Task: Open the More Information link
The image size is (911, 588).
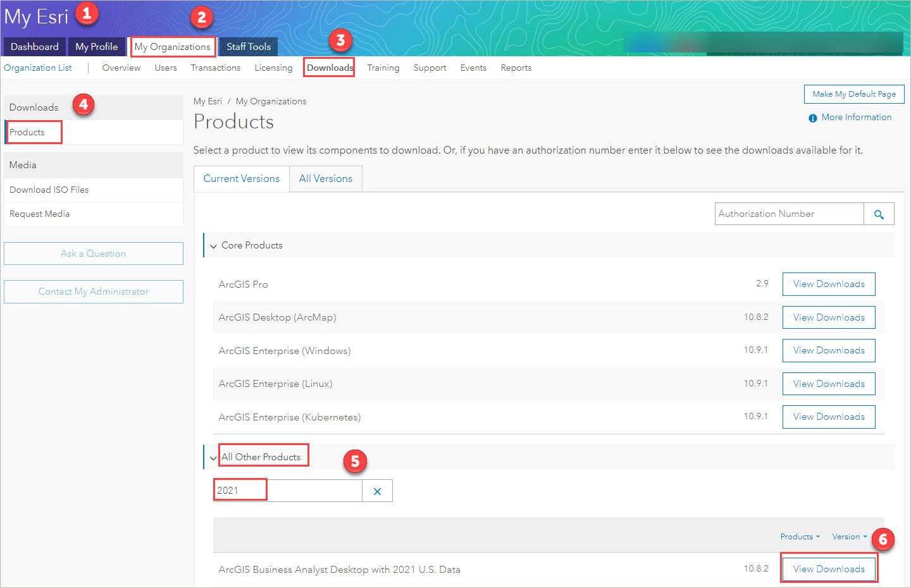Action: tap(857, 117)
